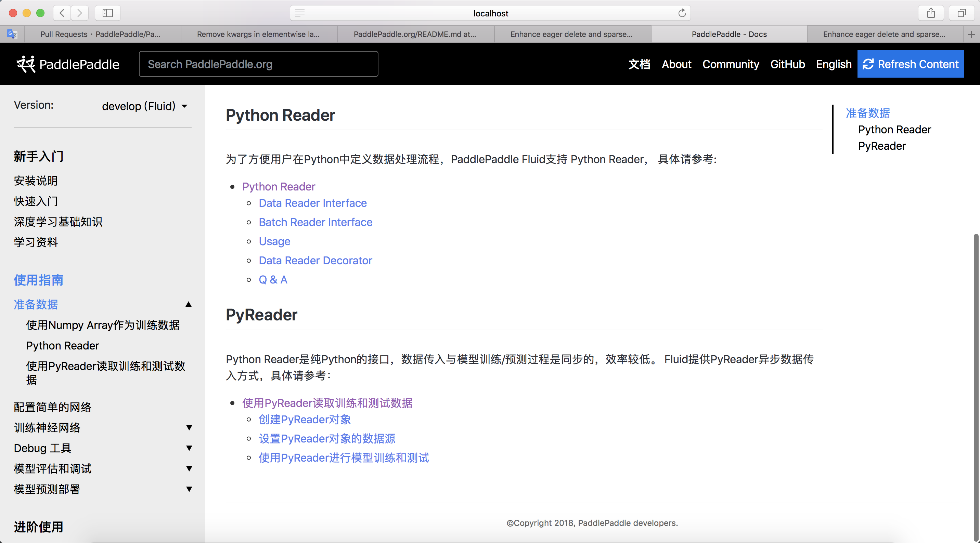Expand the Debug 工具 section arrow
The width and height of the screenshot is (980, 543).
[x=189, y=448]
